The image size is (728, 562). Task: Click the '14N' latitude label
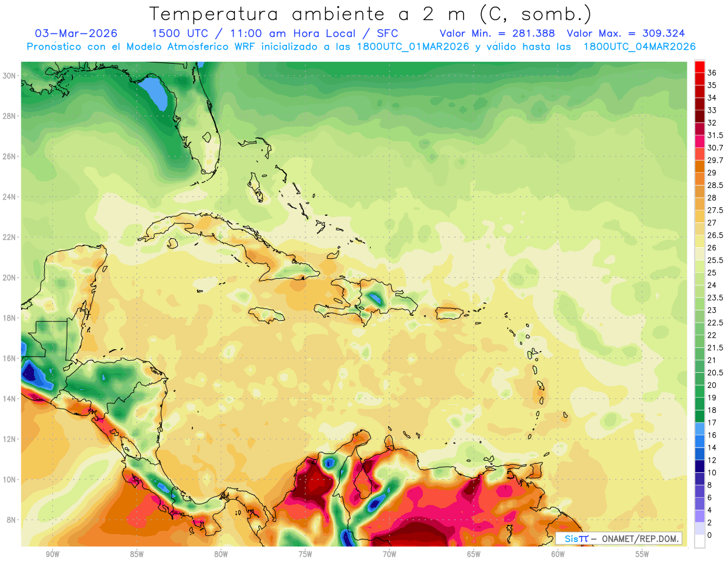coord(10,398)
